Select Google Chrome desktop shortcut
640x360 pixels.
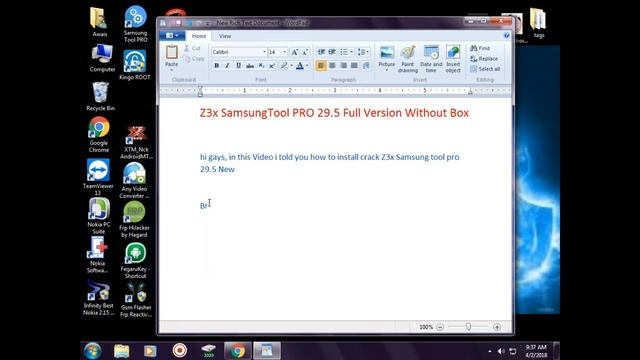(x=99, y=135)
